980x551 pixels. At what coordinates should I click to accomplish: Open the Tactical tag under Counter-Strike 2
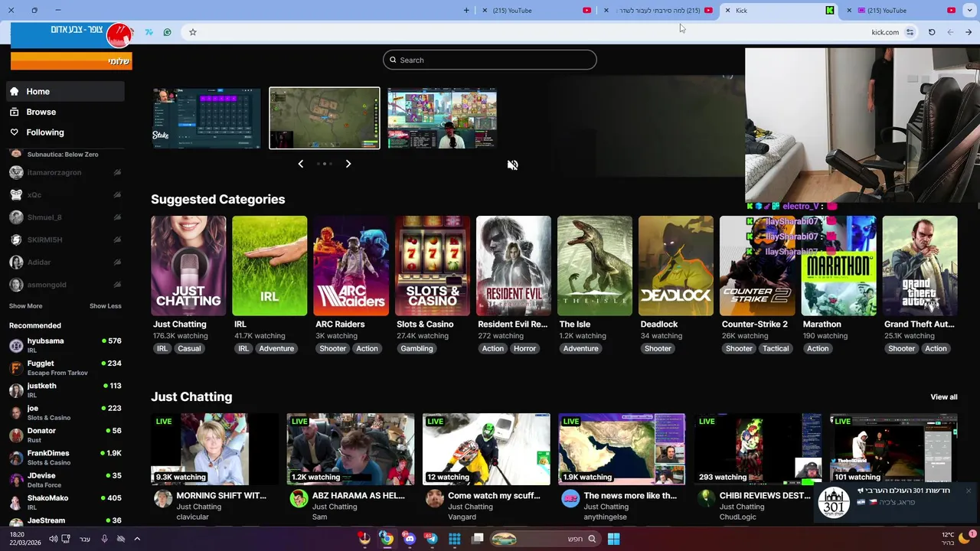(775, 348)
